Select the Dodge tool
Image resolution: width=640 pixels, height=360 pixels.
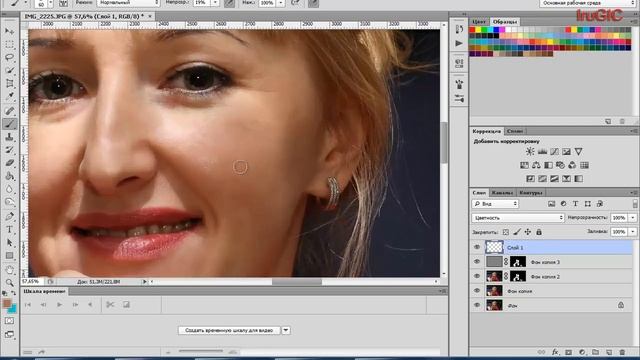9,202
